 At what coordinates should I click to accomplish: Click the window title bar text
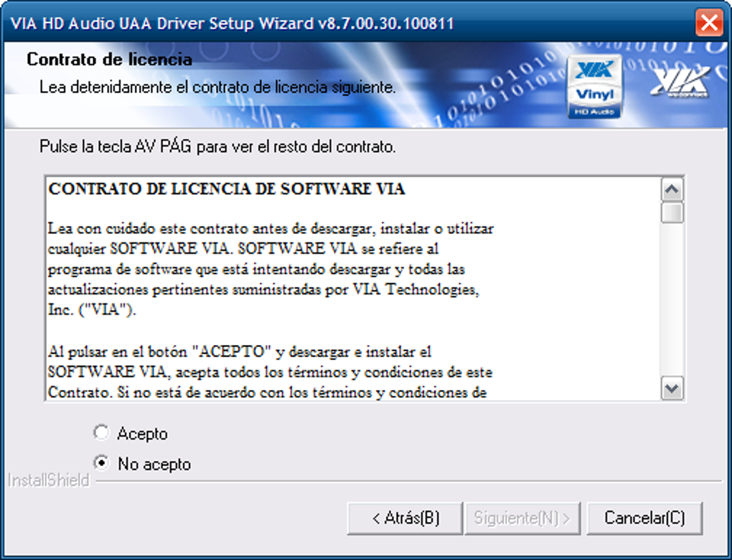coord(232,24)
